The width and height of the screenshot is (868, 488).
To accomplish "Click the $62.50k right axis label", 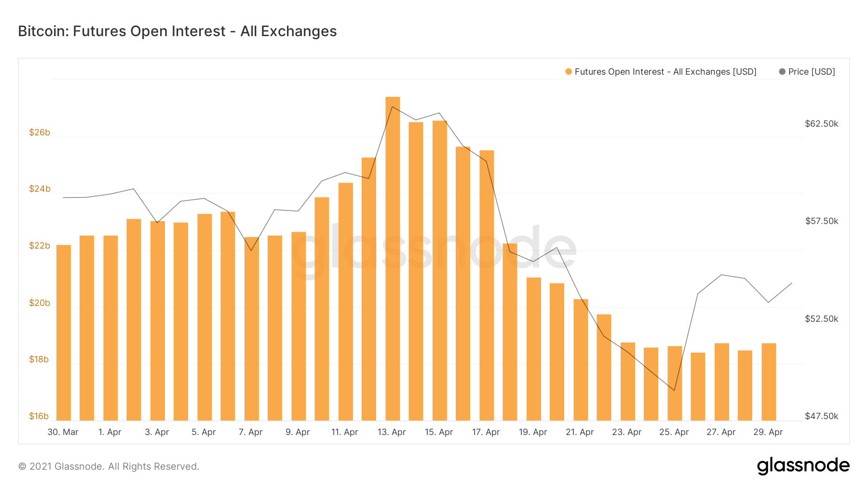I will [x=821, y=124].
